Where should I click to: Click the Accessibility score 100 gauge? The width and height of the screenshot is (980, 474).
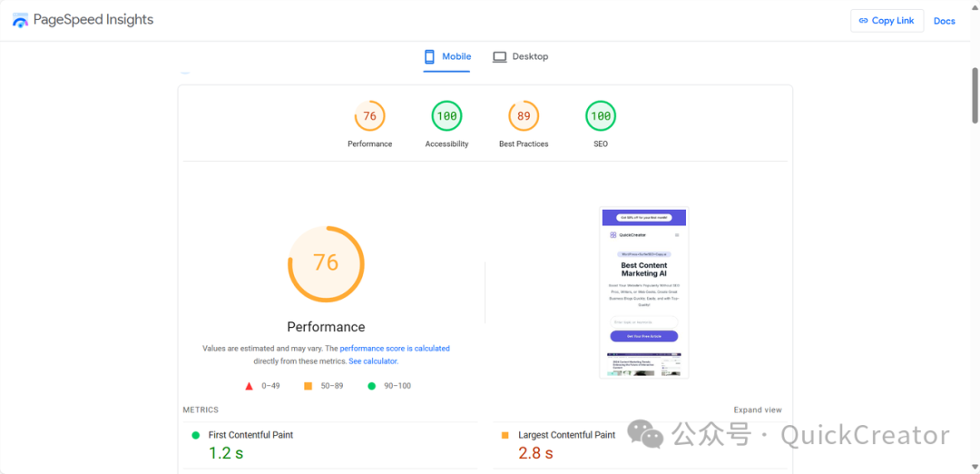(446, 116)
